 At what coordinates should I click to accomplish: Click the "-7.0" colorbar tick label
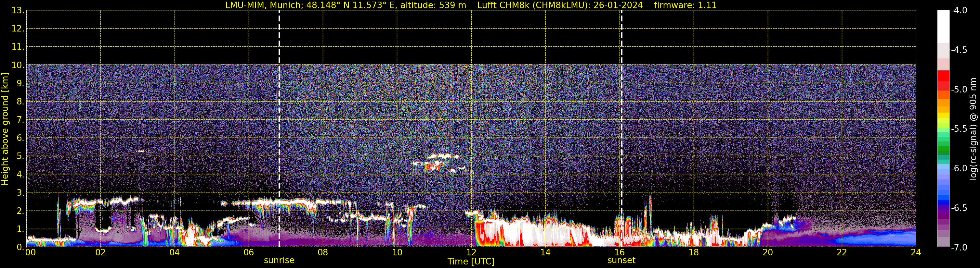959,248
